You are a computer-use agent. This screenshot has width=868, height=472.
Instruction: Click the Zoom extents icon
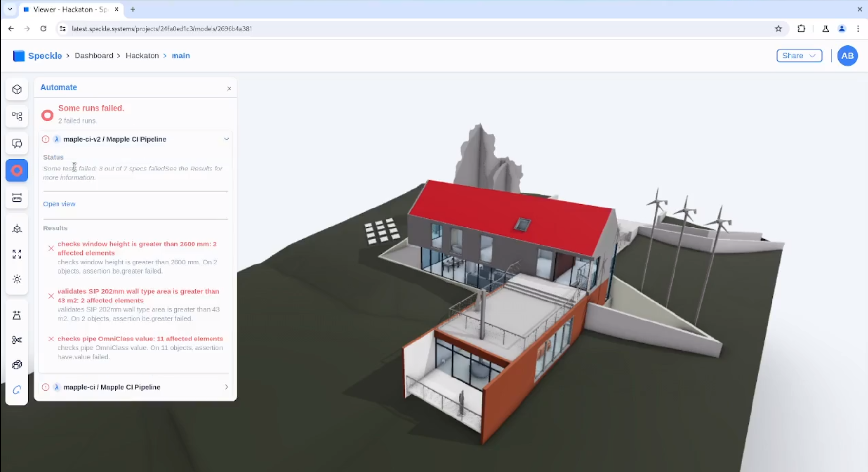click(x=17, y=254)
